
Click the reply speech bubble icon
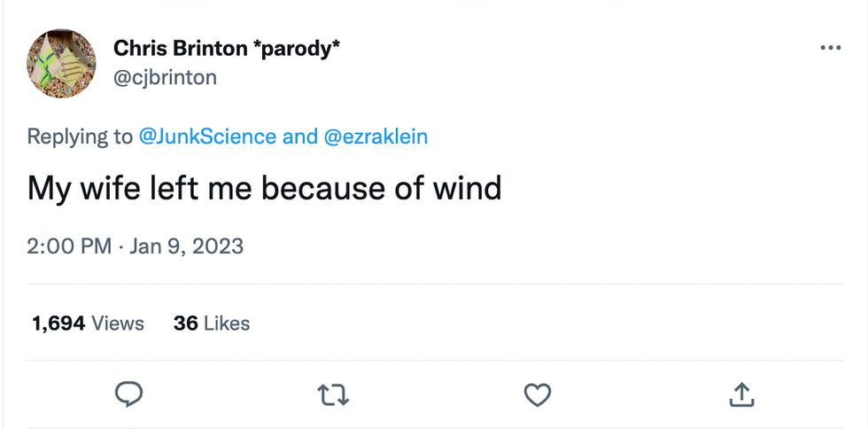tap(128, 394)
